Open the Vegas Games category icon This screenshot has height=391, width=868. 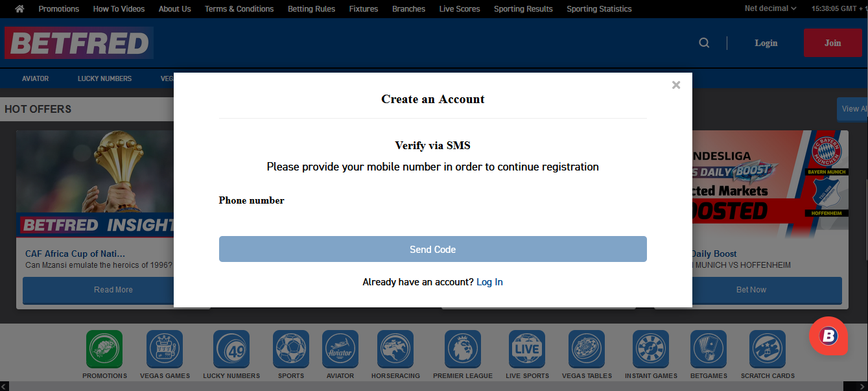coord(165,349)
